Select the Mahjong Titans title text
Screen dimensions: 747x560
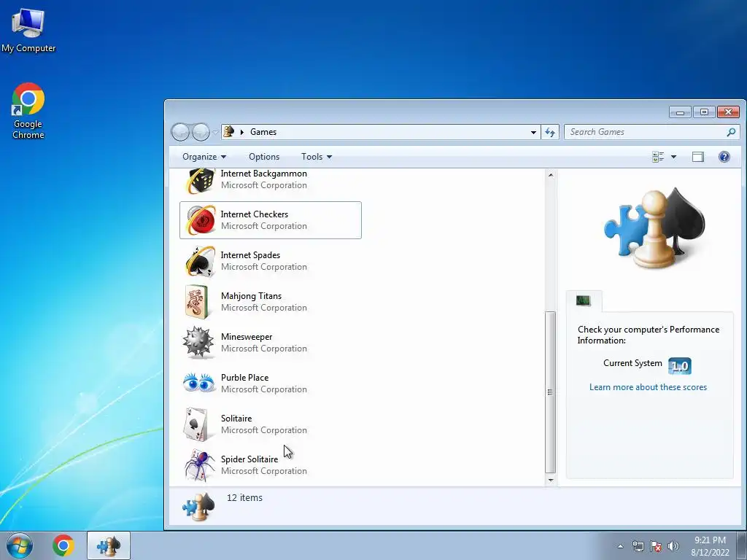(251, 296)
